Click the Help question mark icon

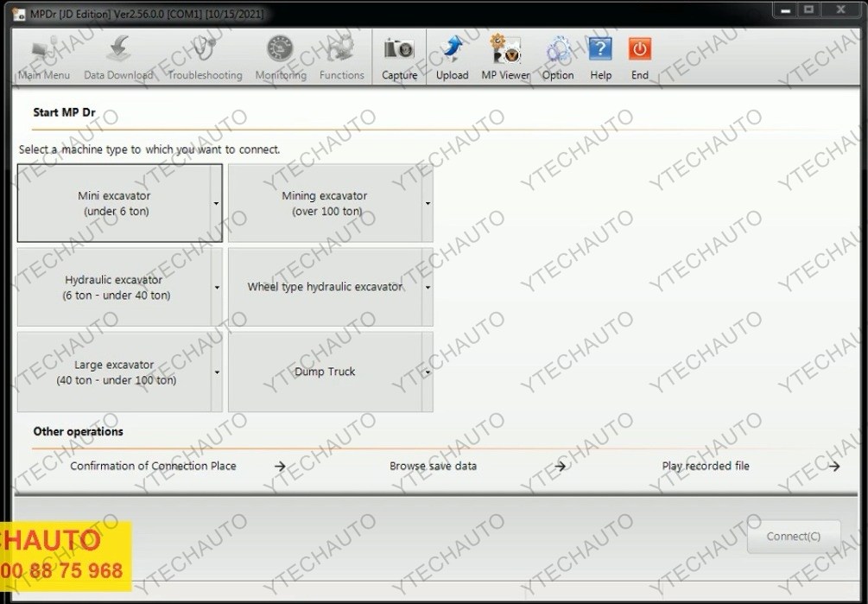pos(600,50)
